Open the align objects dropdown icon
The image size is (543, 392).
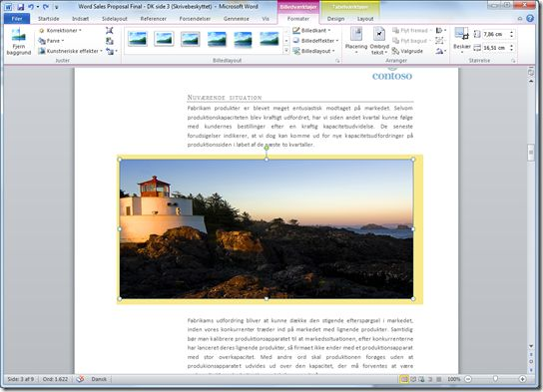pos(440,31)
